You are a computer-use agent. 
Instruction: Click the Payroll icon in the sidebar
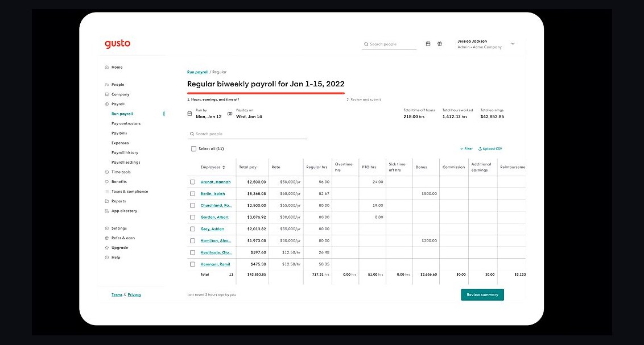tap(107, 104)
